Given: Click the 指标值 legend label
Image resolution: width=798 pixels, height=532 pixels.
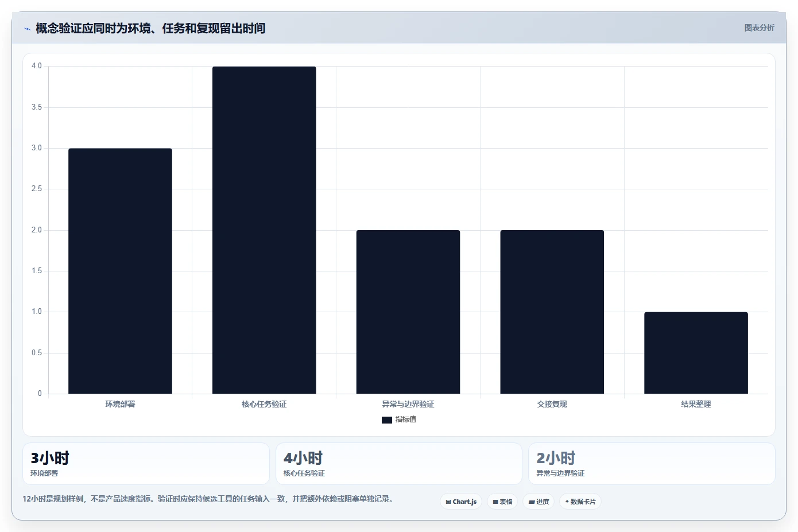Looking at the screenshot, I should coord(406,420).
